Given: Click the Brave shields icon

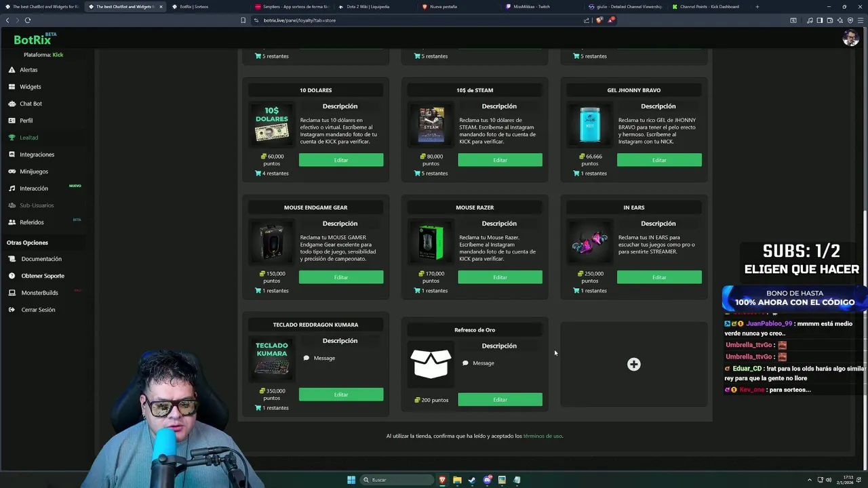Looking at the screenshot, I should tap(599, 20).
